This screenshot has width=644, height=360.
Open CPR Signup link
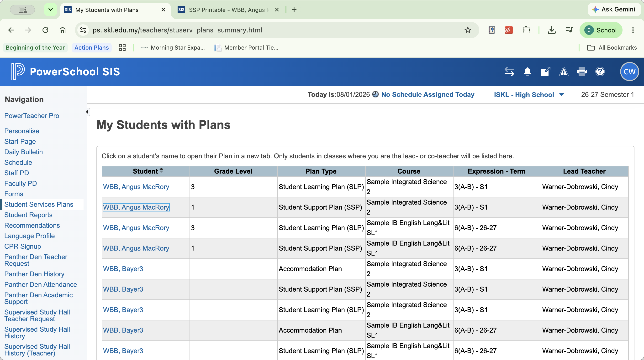pyautogui.click(x=23, y=246)
